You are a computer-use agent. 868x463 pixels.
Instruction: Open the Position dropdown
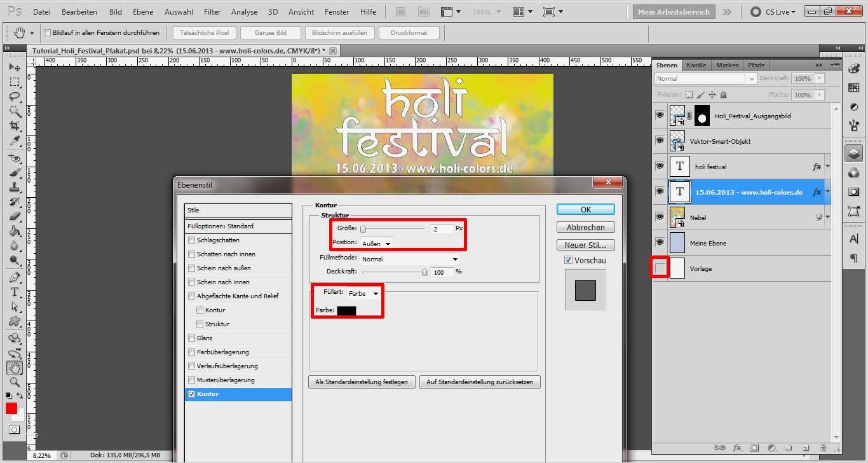click(x=377, y=243)
